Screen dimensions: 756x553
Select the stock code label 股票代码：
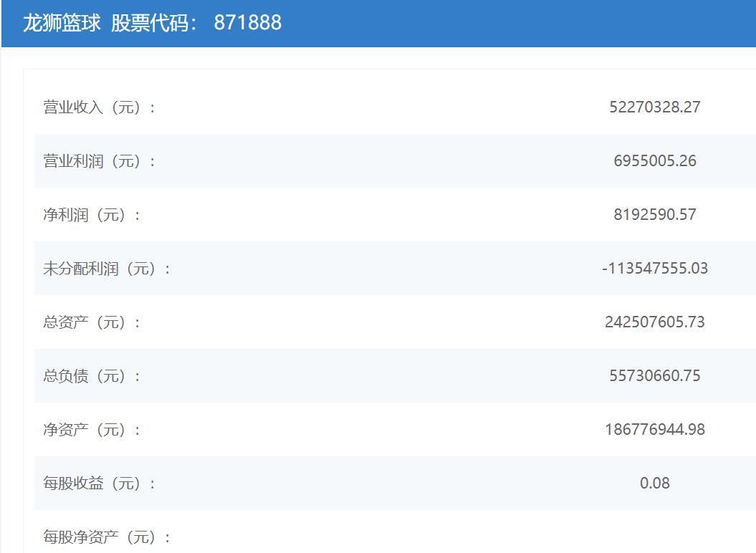pos(154,23)
